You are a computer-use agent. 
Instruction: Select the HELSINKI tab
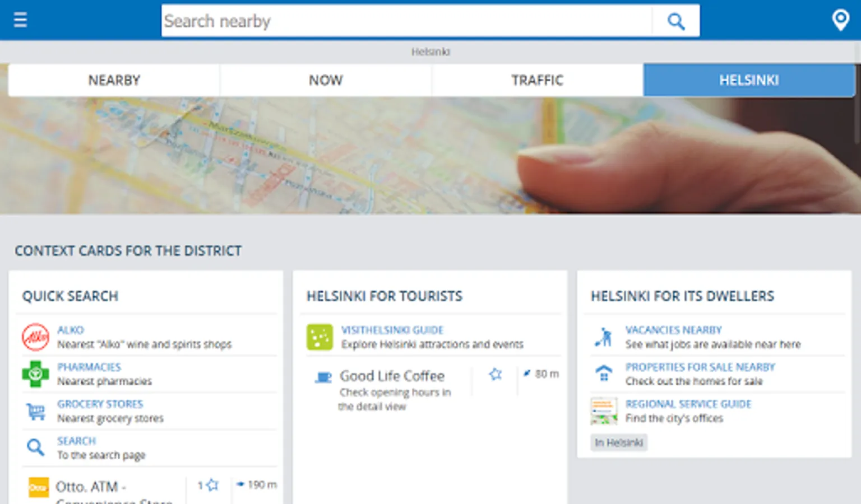749,80
